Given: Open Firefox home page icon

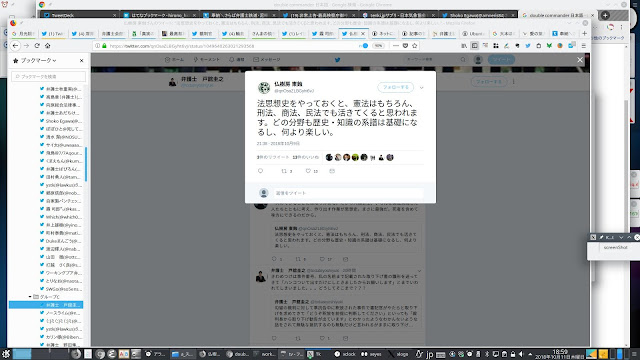Looking at the screenshot, I should (48, 46).
